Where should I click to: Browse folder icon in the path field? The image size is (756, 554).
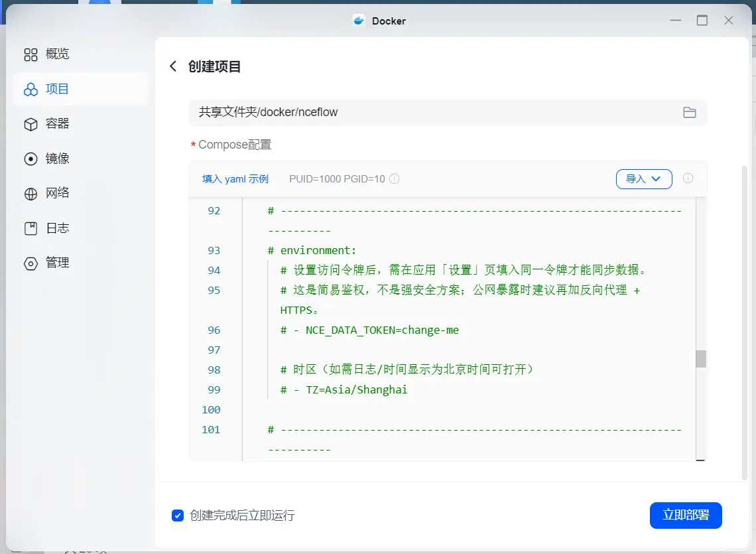[x=690, y=112]
